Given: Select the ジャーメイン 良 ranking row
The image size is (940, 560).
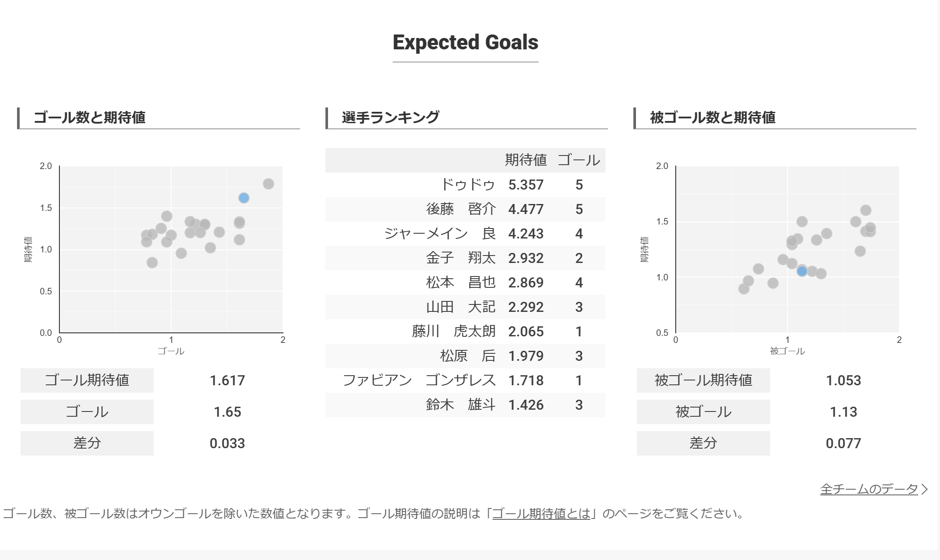Looking at the screenshot, I should 465,234.
